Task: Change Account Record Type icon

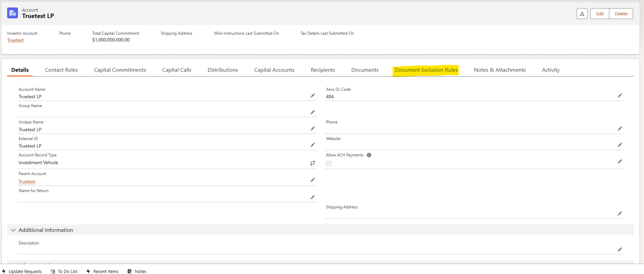Action: click(313, 163)
